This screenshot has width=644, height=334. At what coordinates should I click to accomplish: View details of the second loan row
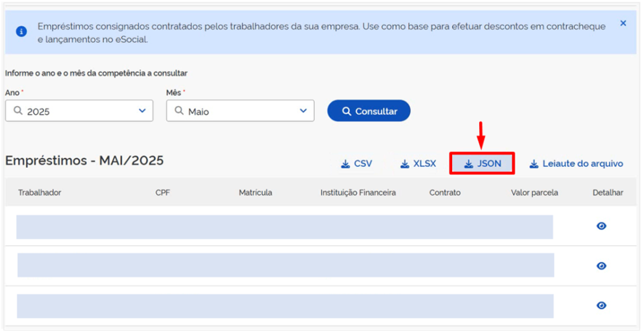(601, 266)
